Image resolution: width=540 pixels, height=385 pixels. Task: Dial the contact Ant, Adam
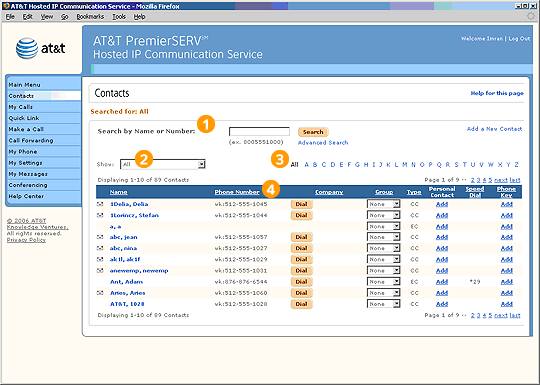click(301, 282)
